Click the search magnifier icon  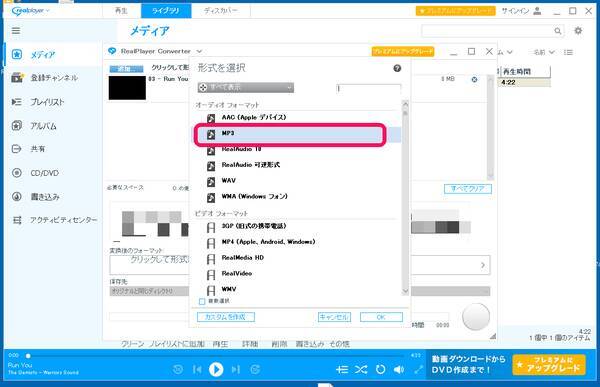[558, 31]
